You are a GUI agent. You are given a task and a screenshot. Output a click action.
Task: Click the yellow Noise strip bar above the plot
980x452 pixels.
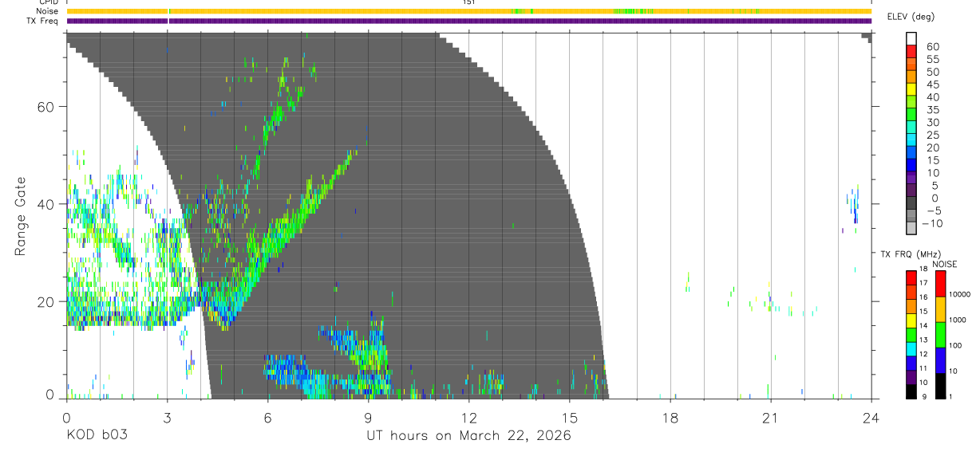[x=468, y=11]
